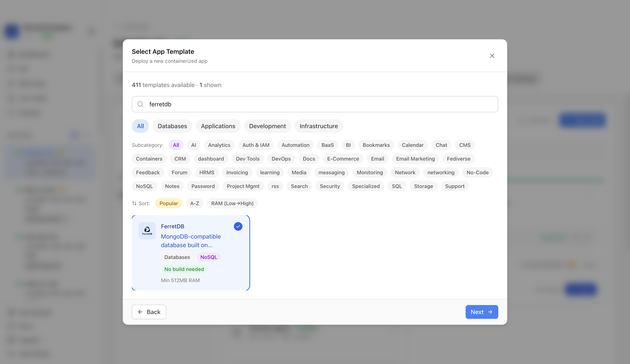Sort templates A-Z
This screenshot has height=364, width=630.
194,203
